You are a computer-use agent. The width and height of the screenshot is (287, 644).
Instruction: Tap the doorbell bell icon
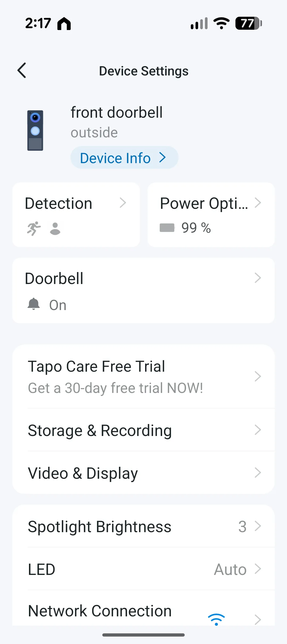34,304
